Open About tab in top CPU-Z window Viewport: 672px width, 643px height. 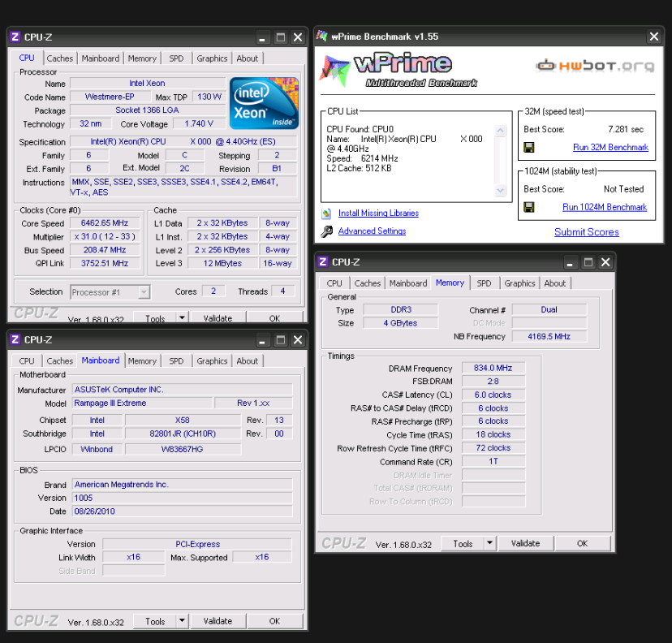248,58
